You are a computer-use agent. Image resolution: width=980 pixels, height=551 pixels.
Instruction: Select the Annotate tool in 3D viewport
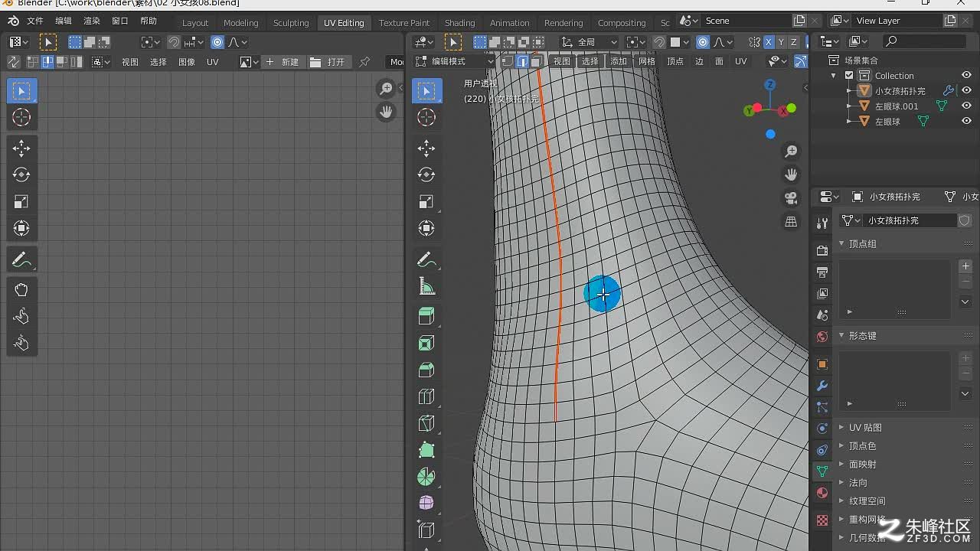click(x=426, y=259)
